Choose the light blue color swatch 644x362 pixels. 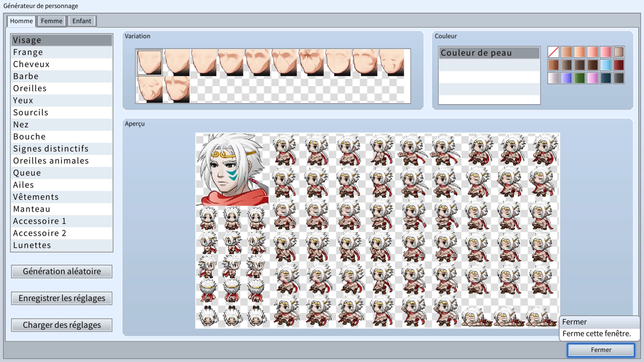point(606,65)
